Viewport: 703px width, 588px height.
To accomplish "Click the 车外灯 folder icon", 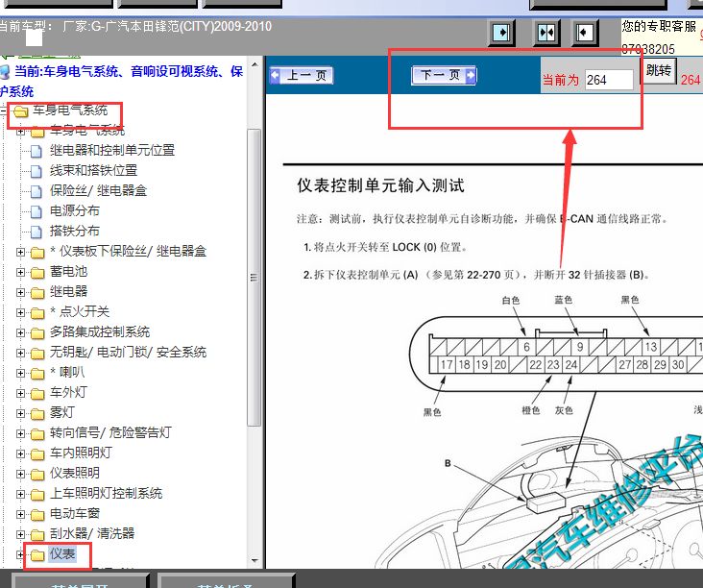I will (x=37, y=394).
